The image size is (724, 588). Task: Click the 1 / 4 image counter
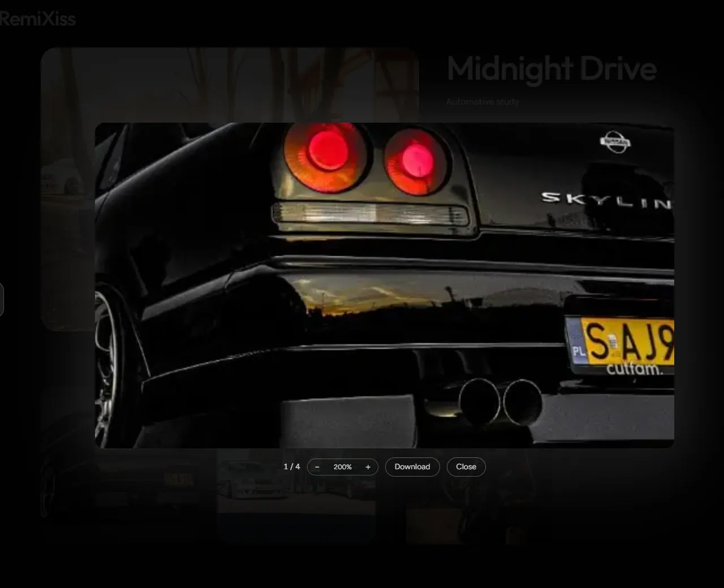[292, 466]
